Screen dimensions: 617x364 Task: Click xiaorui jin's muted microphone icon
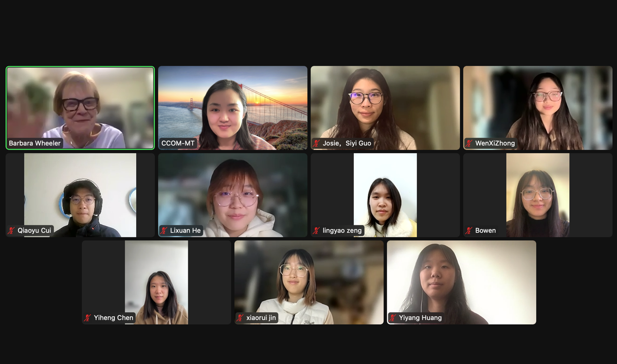tap(240, 317)
